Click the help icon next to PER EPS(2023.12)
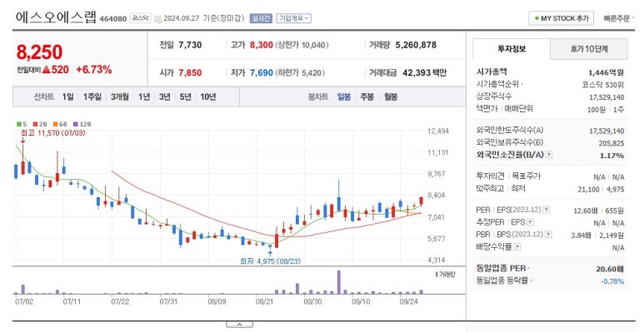This screenshot has width=644, height=332. (547, 211)
